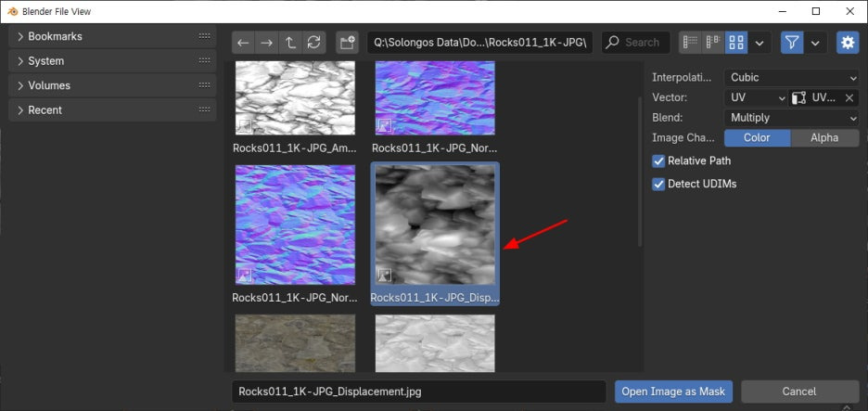Image resolution: width=868 pixels, height=411 pixels.
Task: Grab the Recent panel drag handle
Action: (x=204, y=109)
